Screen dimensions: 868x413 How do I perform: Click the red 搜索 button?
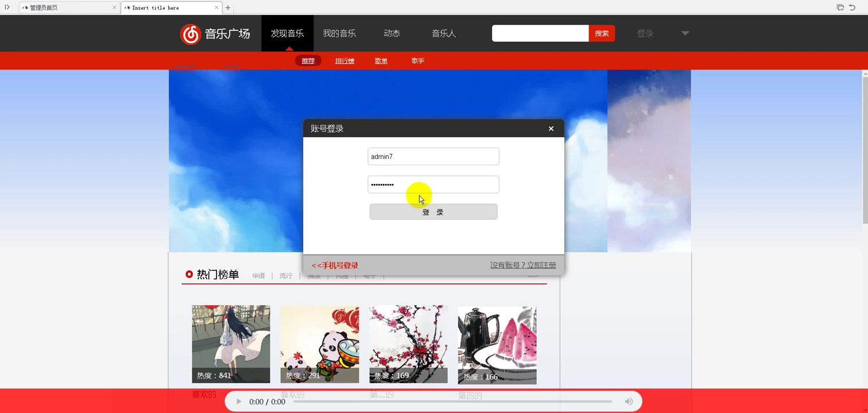(602, 33)
